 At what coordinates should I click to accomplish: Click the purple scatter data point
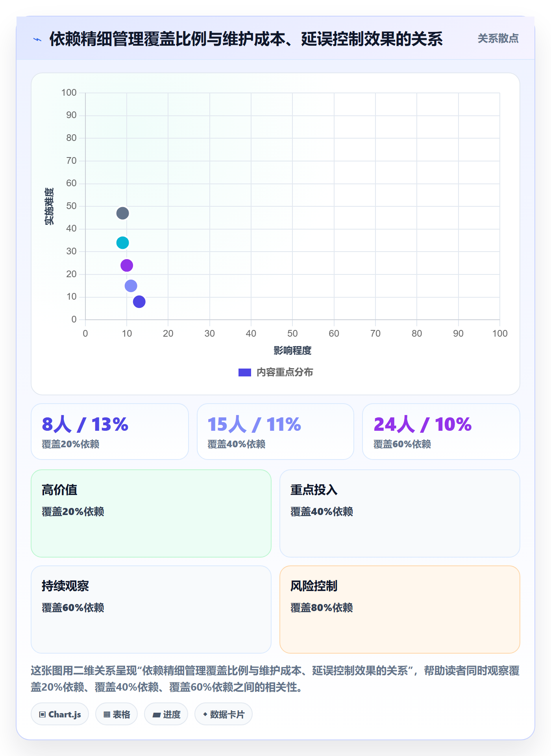[x=127, y=265]
